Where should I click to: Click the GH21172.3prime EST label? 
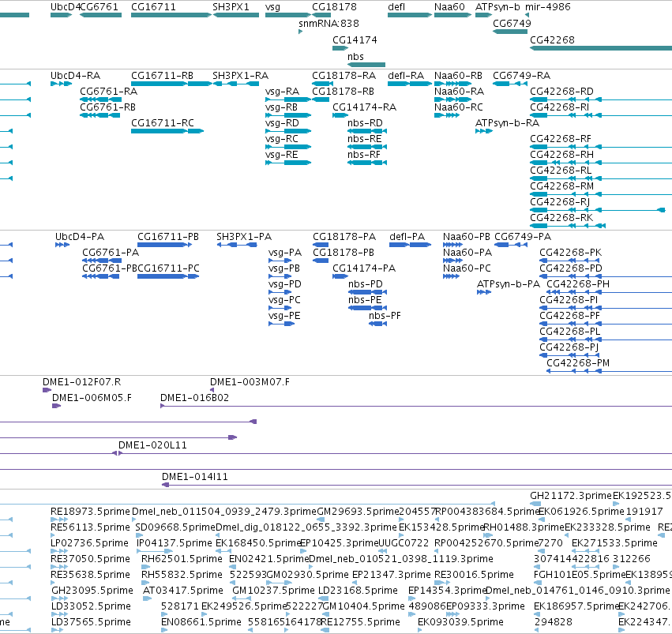click(571, 496)
